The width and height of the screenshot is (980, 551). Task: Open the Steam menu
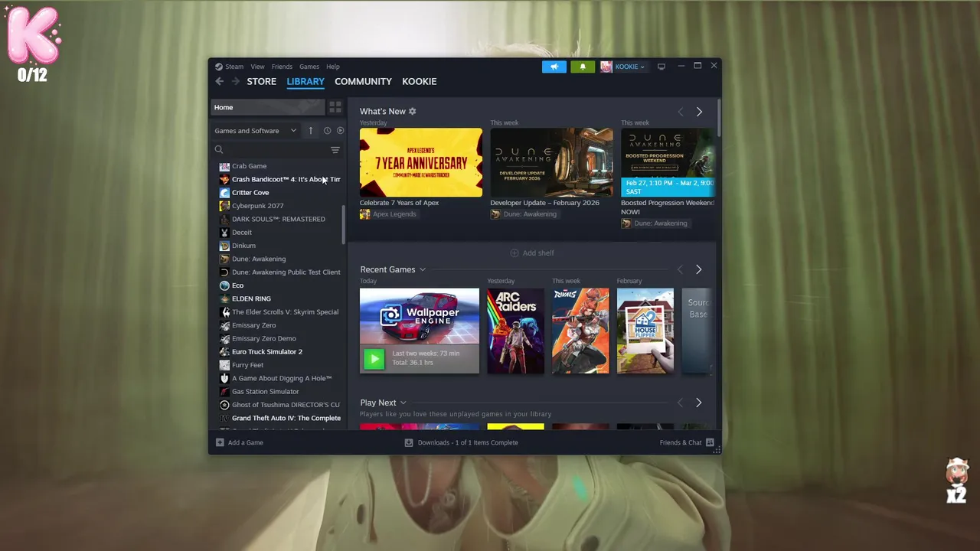tap(229, 67)
